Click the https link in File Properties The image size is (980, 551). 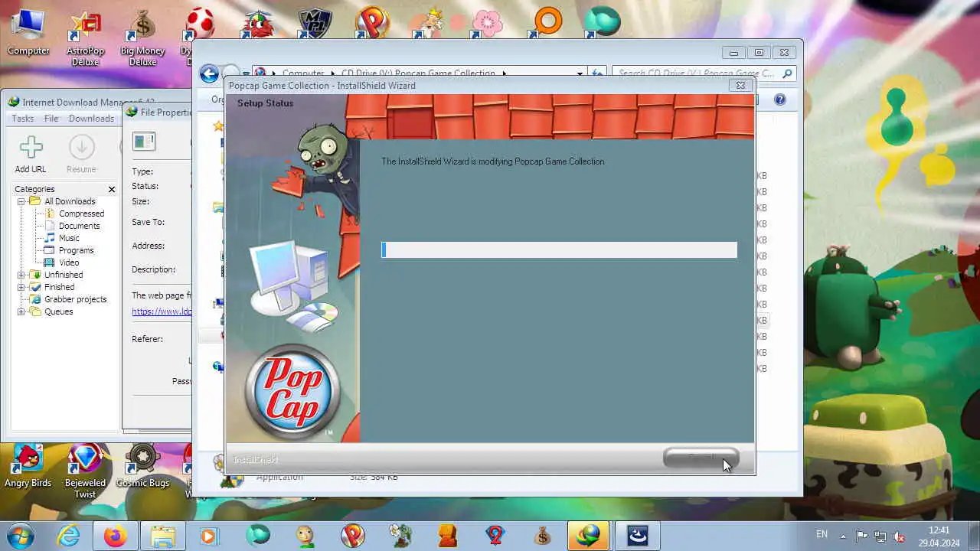click(162, 311)
